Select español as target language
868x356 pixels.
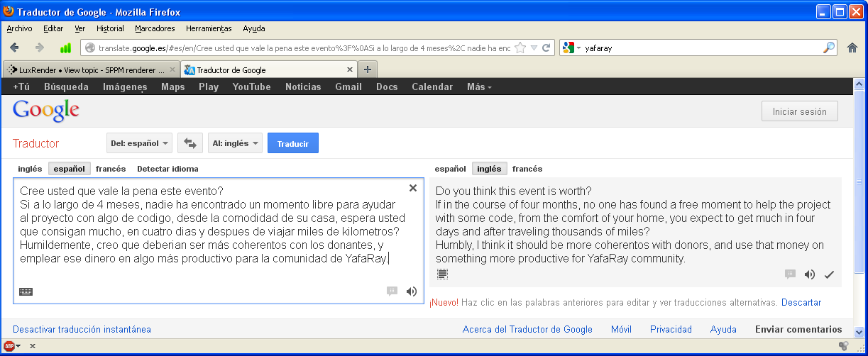pyautogui.click(x=451, y=169)
